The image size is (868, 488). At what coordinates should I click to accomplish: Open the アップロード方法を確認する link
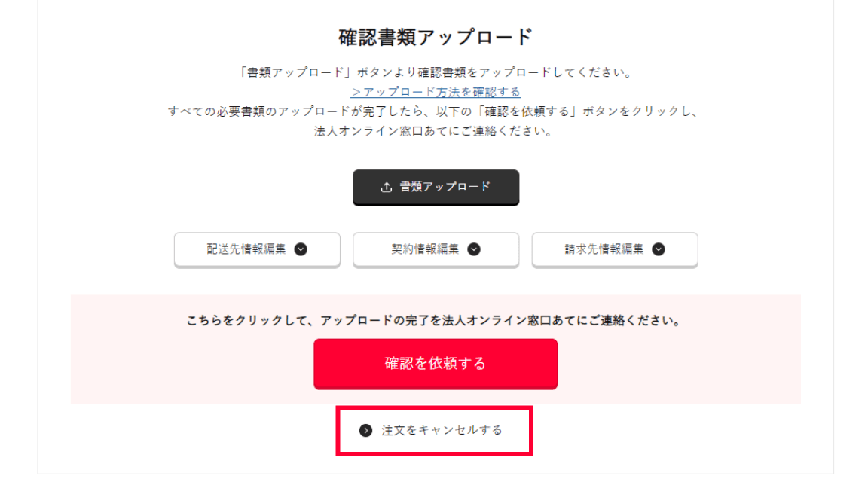[436, 92]
